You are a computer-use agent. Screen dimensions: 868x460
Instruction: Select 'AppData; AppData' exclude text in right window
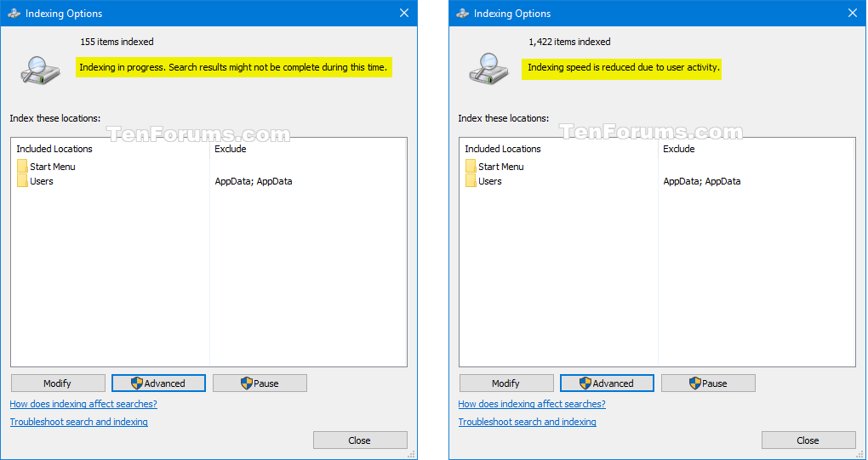(702, 181)
